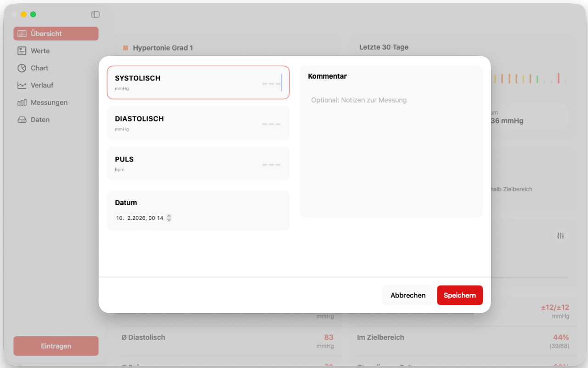The height and width of the screenshot is (368, 588).
Task: Click the Daten drive icon
Action: click(22, 120)
